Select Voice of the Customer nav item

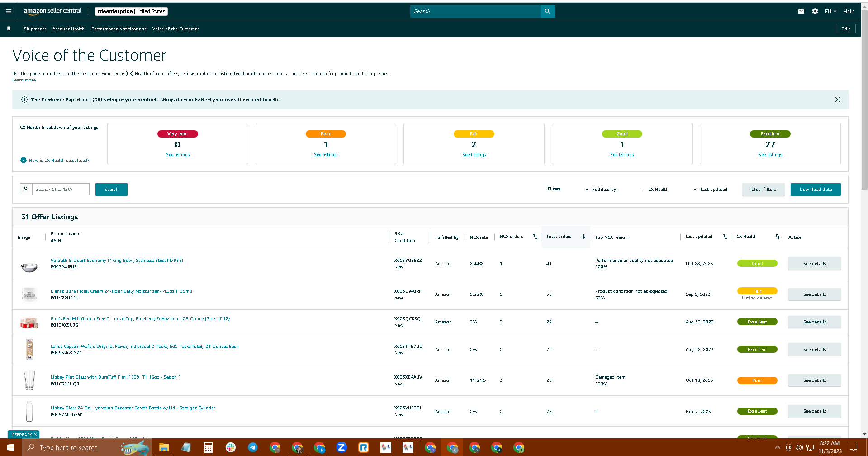click(175, 28)
